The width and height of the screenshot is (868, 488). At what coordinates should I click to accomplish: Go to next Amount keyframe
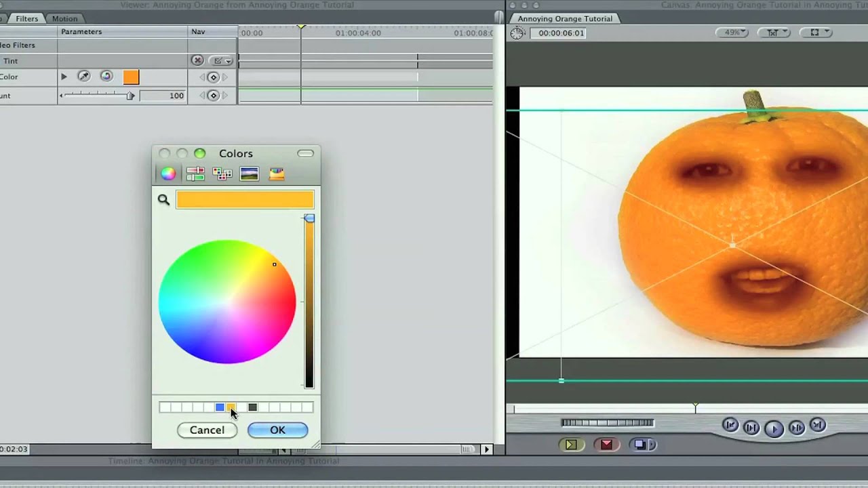pos(225,96)
